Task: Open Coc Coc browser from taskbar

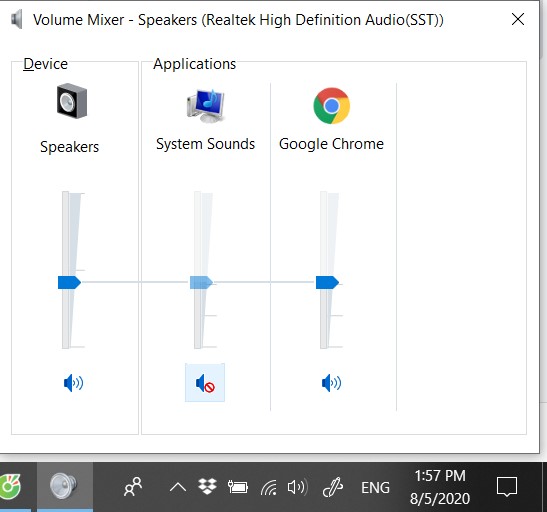Action: tap(10, 487)
